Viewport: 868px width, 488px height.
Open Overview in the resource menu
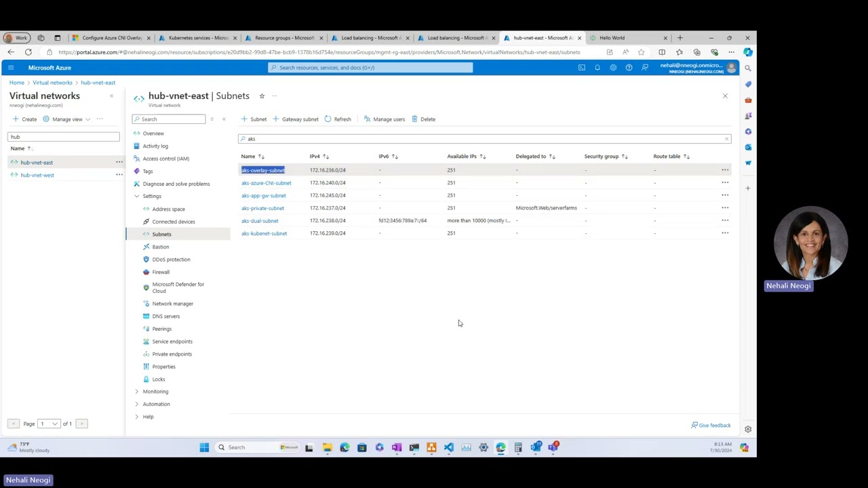point(153,134)
